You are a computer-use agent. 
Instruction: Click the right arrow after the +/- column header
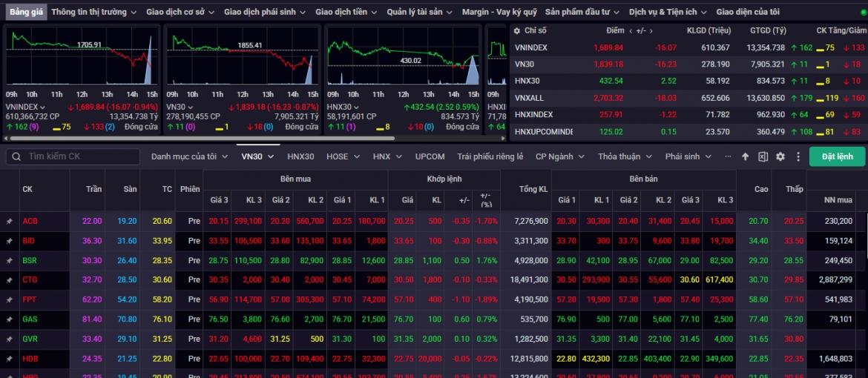[651, 31]
